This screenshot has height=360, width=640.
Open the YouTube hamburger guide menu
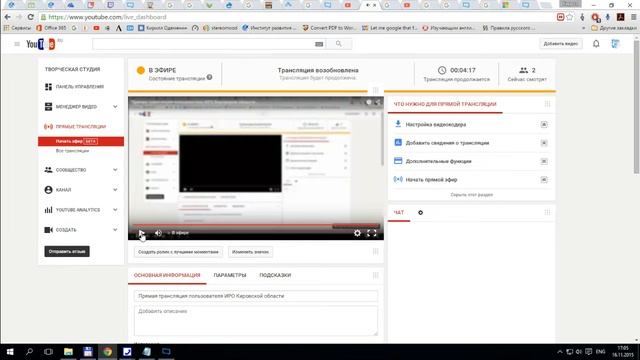[17, 44]
